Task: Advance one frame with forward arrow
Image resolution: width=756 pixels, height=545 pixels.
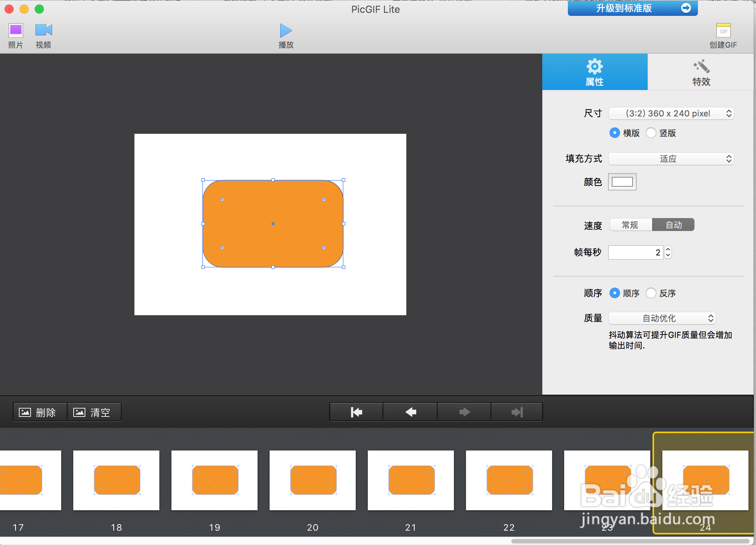Action: (464, 412)
